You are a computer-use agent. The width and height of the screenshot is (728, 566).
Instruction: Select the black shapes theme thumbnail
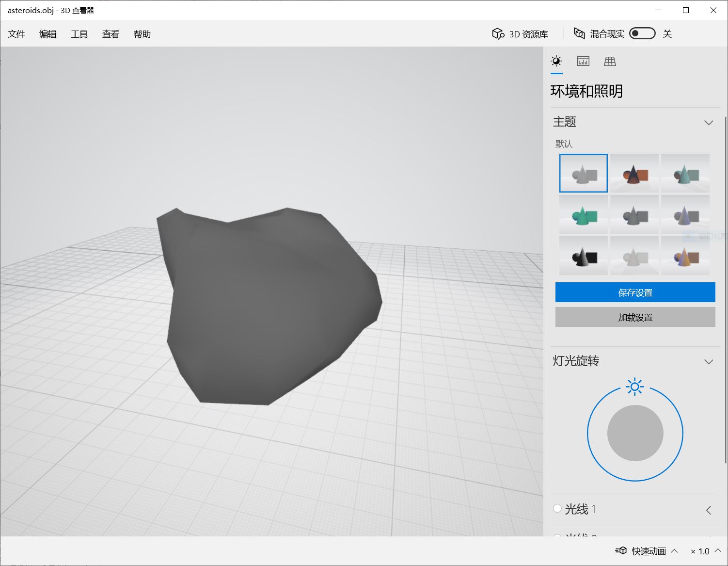584,256
